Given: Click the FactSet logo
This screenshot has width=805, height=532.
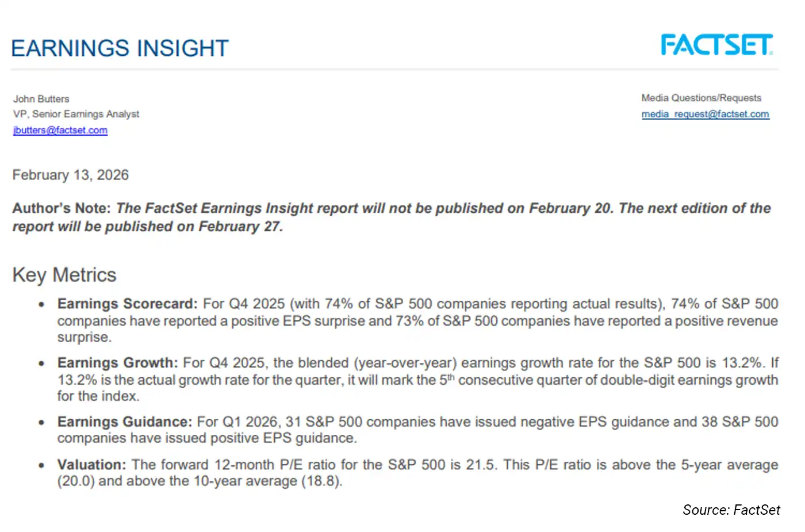Looking at the screenshot, I should pyautogui.click(x=716, y=45).
